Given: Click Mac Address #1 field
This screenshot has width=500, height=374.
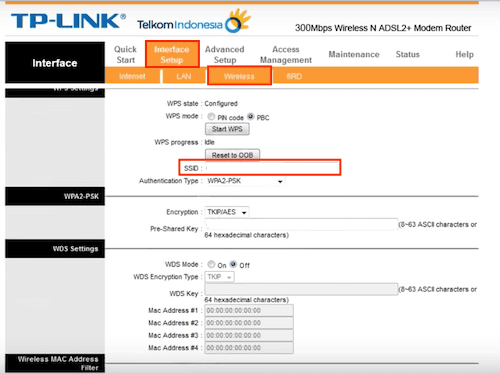Looking at the screenshot, I should click(249, 310).
